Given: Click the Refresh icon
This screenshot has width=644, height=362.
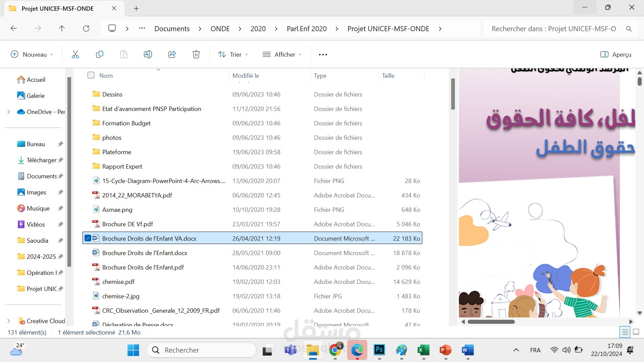Looking at the screenshot, I should pyautogui.click(x=86, y=28).
